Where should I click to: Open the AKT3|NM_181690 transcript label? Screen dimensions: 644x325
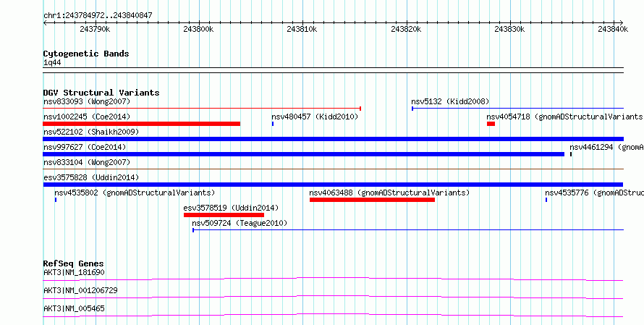point(74,272)
